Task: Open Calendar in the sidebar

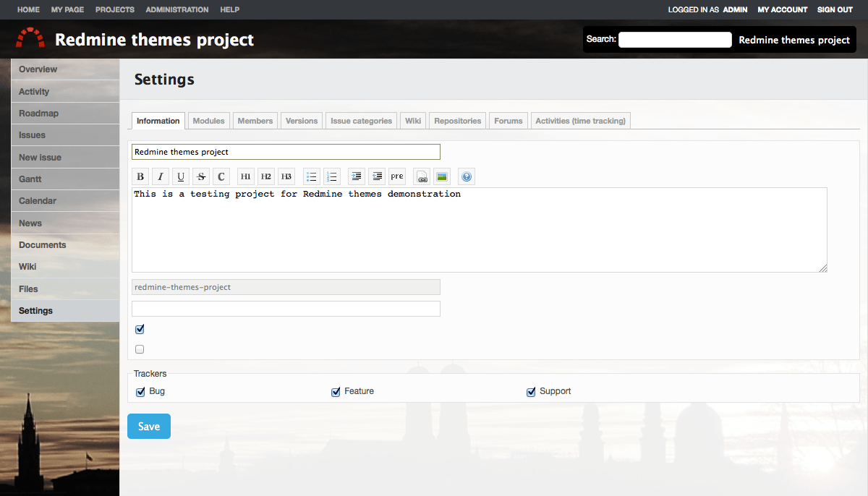Action: point(65,201)
